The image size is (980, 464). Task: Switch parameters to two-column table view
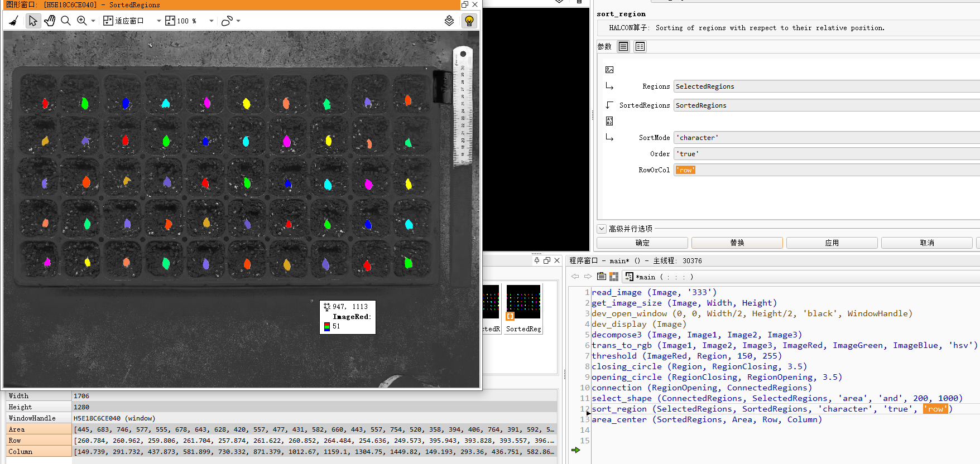coord(640,47)
